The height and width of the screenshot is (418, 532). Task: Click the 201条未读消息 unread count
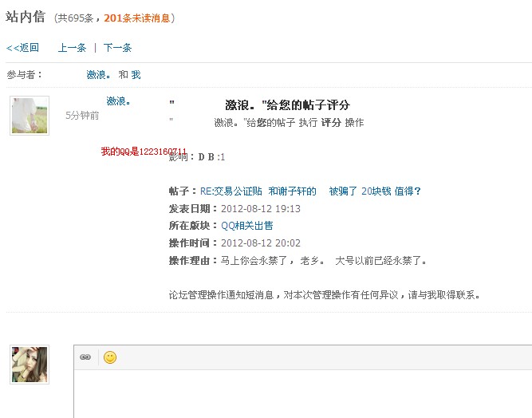click(x=136, y=18)
